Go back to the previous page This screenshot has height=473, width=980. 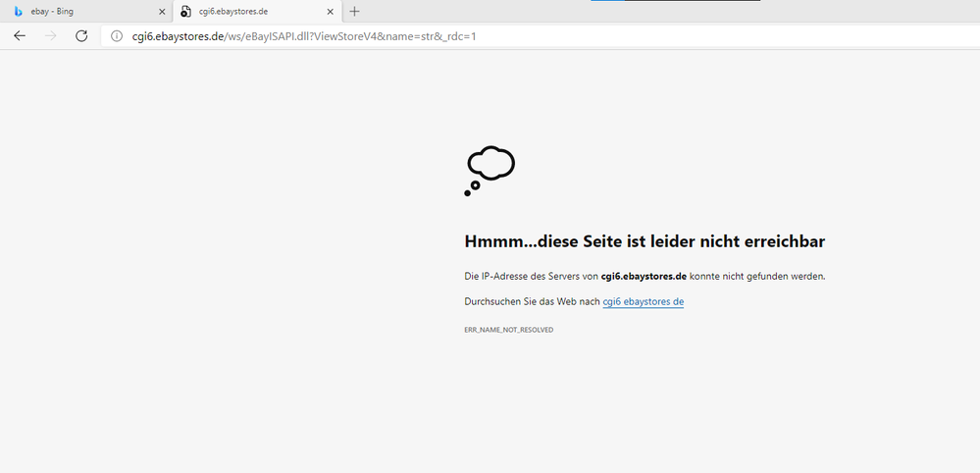[20, 36]
